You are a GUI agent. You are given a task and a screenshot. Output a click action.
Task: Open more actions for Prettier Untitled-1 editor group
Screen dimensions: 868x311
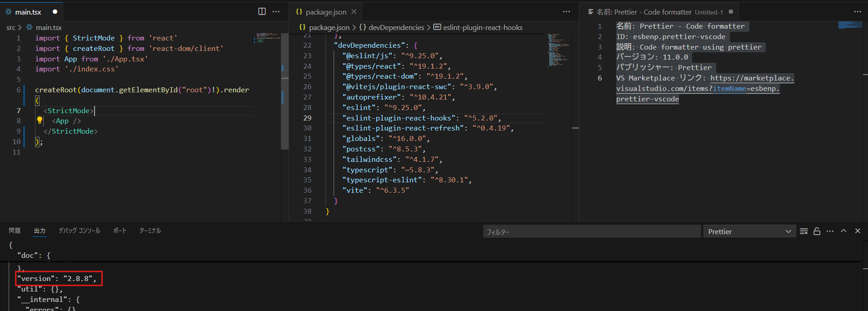tap(858, 11)
